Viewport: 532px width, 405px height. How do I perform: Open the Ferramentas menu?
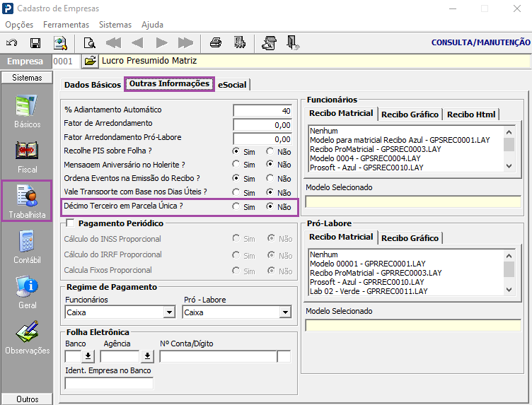click(66, 24)
